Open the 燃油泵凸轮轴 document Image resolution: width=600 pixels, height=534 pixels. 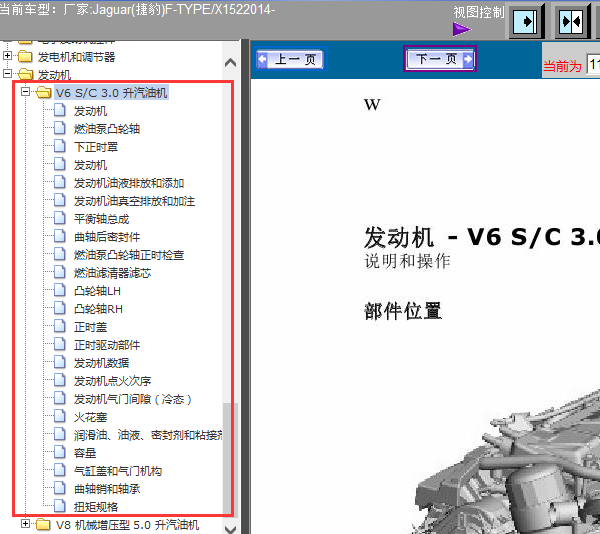(107, 129)
